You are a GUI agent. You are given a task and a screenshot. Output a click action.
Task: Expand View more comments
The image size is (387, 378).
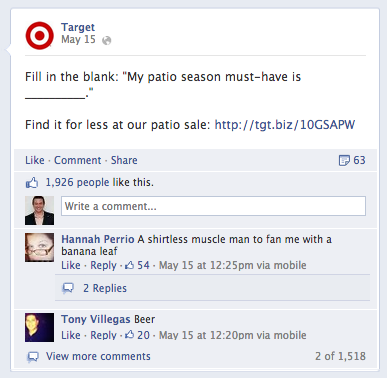[x=98, y=356]
